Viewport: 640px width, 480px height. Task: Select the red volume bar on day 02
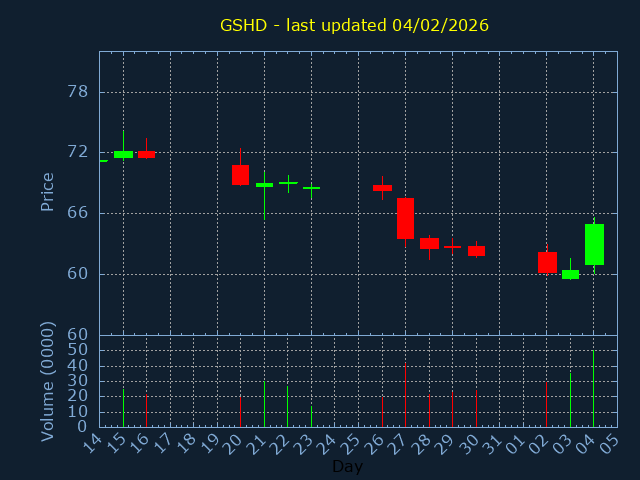(x=546, y=403)
